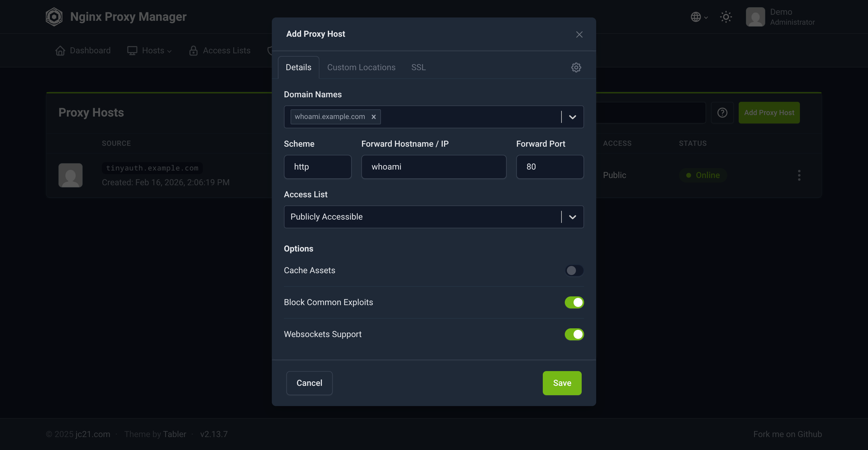Switch to the Custom Locations tab
868x450 pixels.
coord(361,67)
